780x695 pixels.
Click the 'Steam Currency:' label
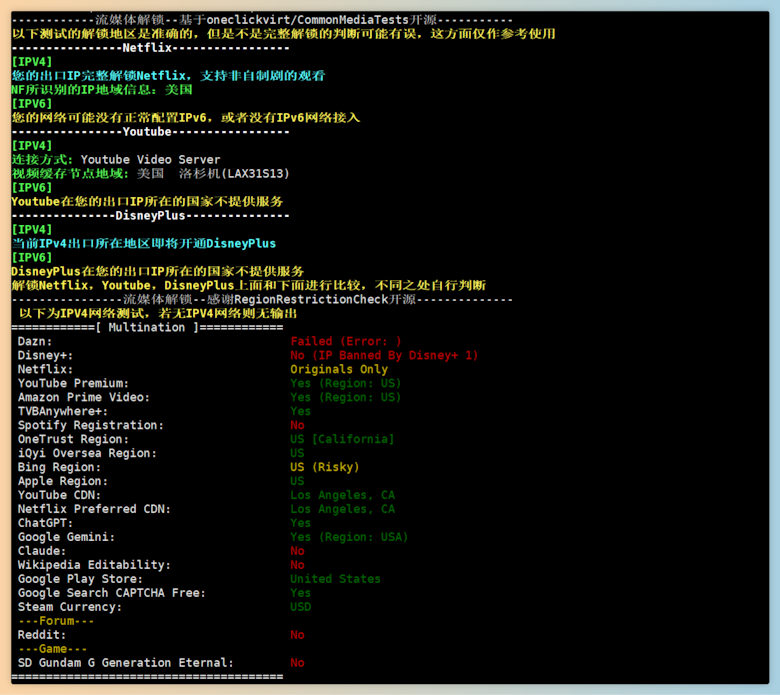pyautogui.click(x=70, y=607)
